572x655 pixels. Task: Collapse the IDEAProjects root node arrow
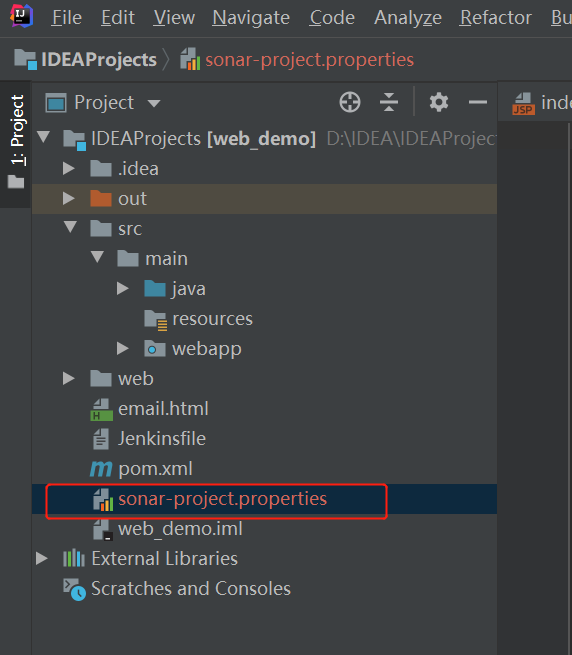43,137
